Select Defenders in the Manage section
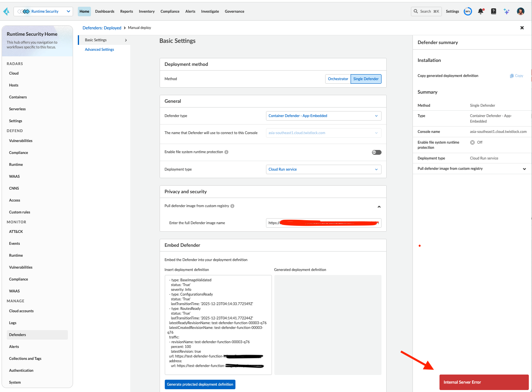The width and height of the screenshot is (532, 392). coord(37,335)
